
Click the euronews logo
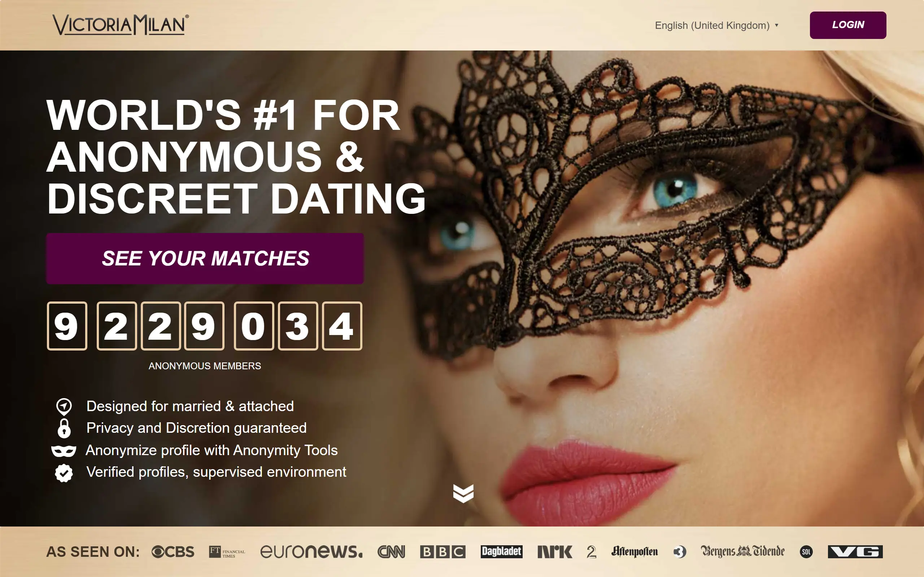click(x=311, y=551)
